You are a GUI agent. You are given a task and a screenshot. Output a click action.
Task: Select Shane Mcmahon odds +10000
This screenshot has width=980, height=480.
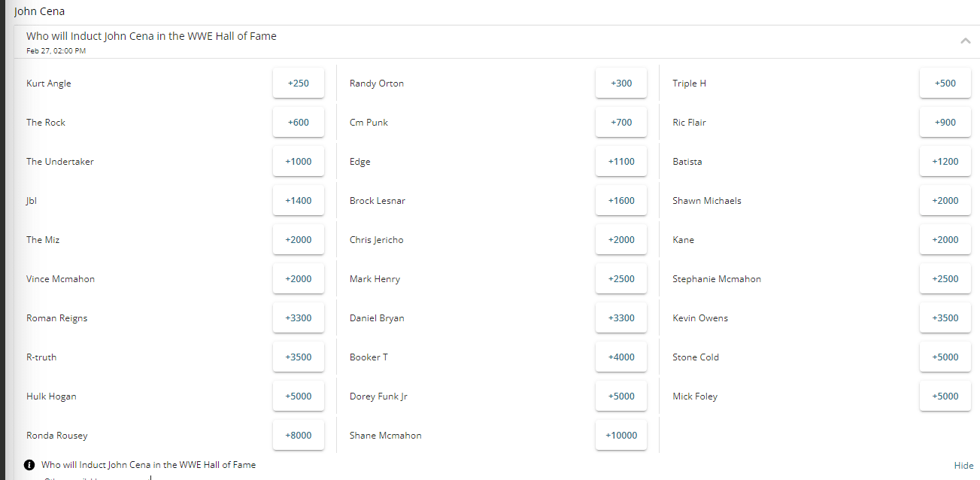621,436
